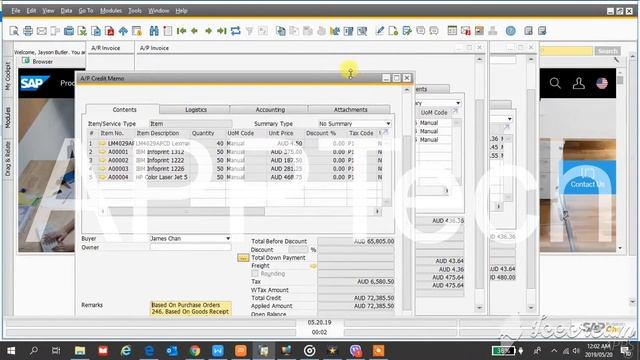Image resolution: width=640 pixels, height=360 pixels.
Task: Open Outlook from the taskbar
Action: [172, 351]
